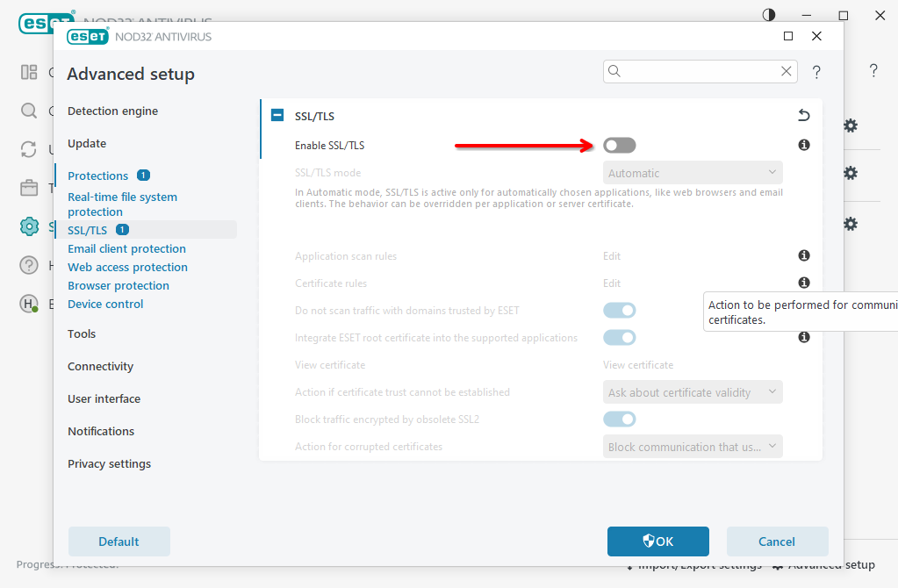
Task: Toggle Block traffic encrypted by obsolete SSL2
Action: click(x=619, y=419)
